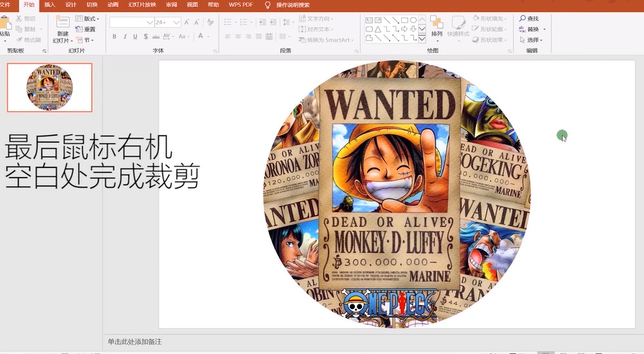The height and width of the screenshot is (354, 644).
Task: Select the right arrow shape
Action: click(x=404, y=29)
